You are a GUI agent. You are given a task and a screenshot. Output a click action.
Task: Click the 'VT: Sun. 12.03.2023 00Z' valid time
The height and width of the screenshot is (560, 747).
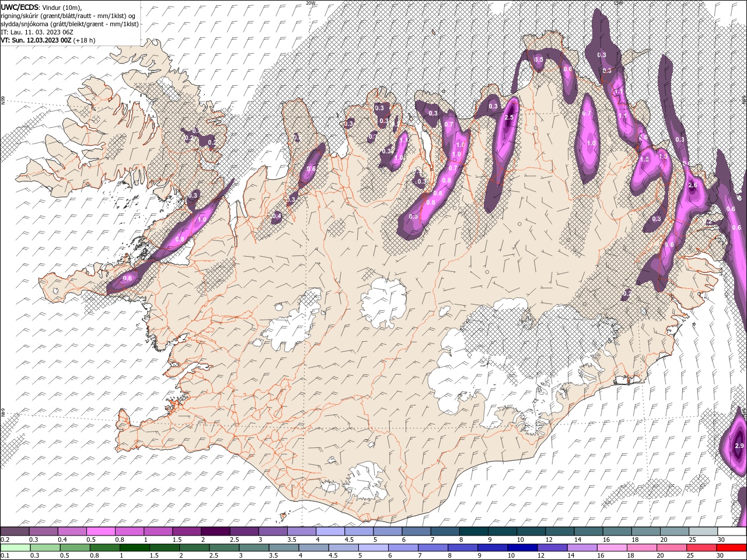coord(36,40)
